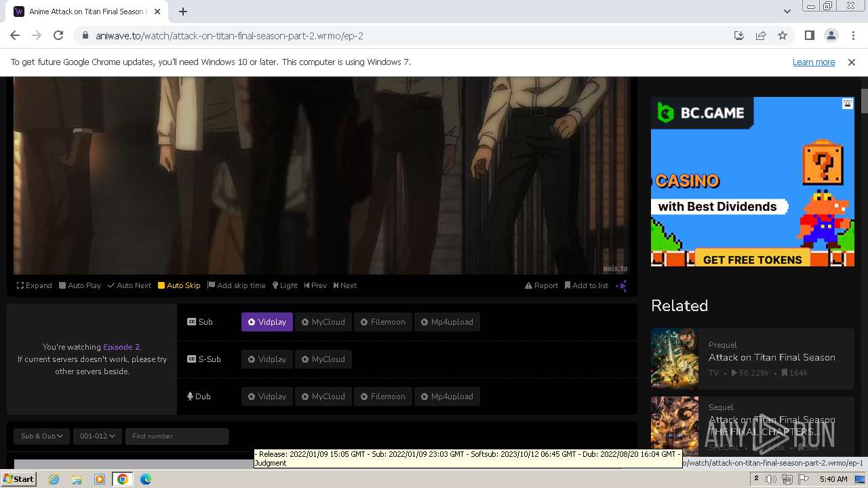Image resolution: width=868 pixels, height=488 pixels.
Task: Click the 5:40 AM taskbar clock
Action: [x=833, y=479]
